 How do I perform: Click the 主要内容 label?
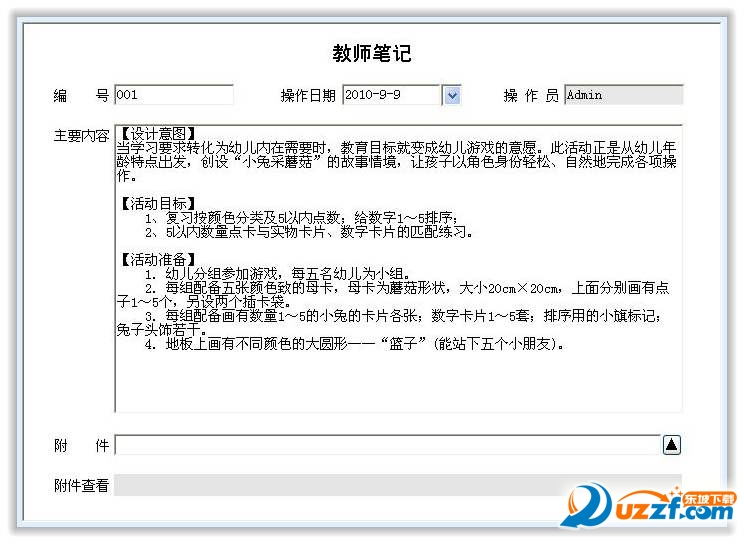(81, 136)
